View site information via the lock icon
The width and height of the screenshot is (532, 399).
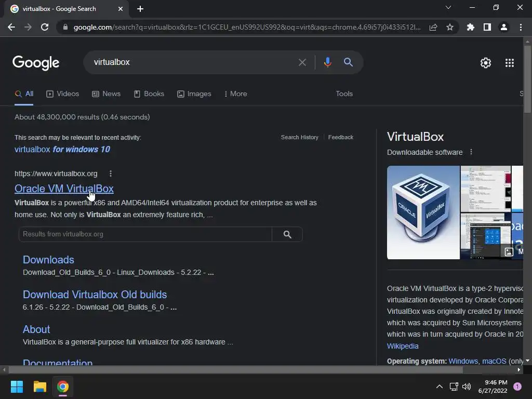pos(65,27)
